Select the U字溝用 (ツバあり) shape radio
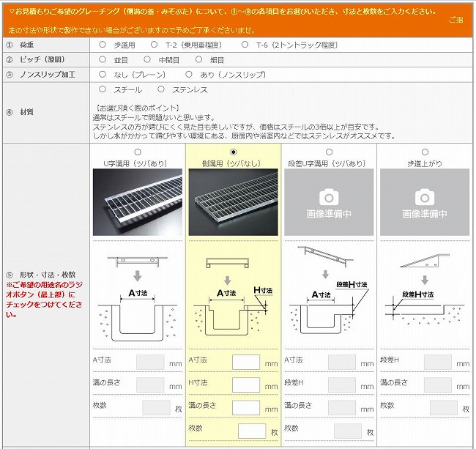The width and height of the screenshot is (476, 449). coord(138,152)
